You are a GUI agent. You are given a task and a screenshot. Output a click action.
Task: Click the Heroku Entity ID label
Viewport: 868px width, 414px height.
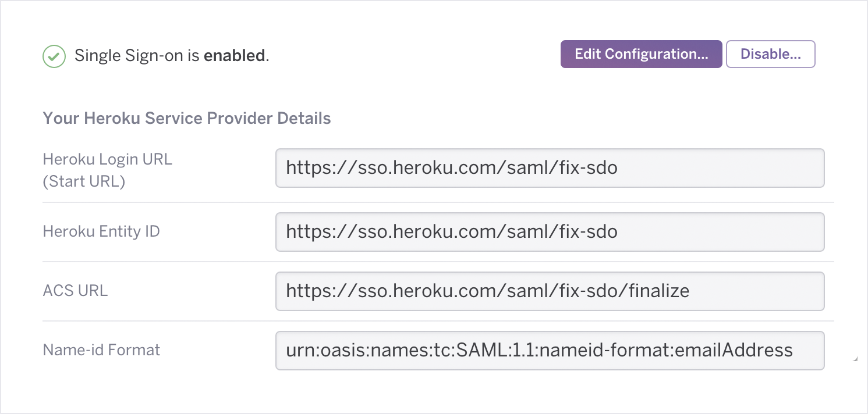click(101, 231)
